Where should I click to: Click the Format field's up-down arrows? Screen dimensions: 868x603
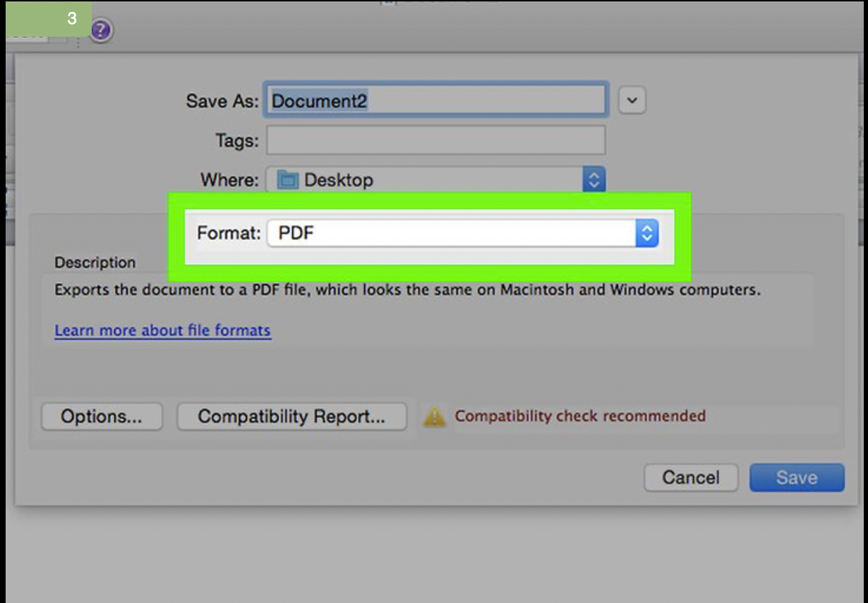pos(647,232)
